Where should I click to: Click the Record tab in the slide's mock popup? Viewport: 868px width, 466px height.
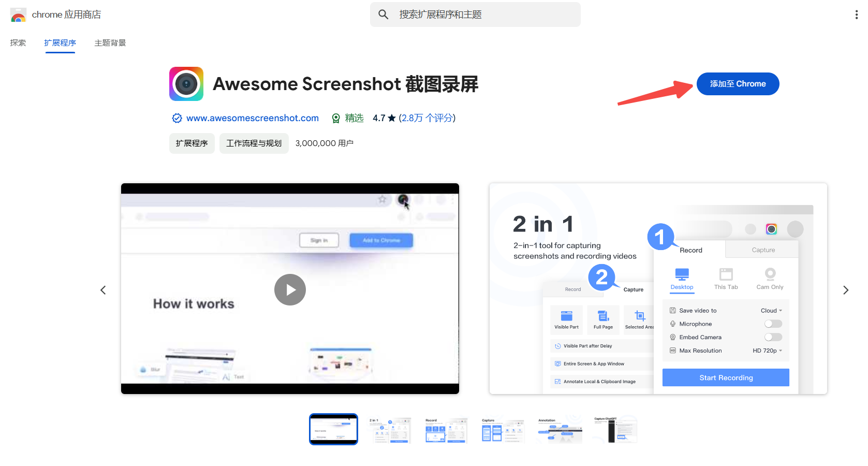point(691,250)
